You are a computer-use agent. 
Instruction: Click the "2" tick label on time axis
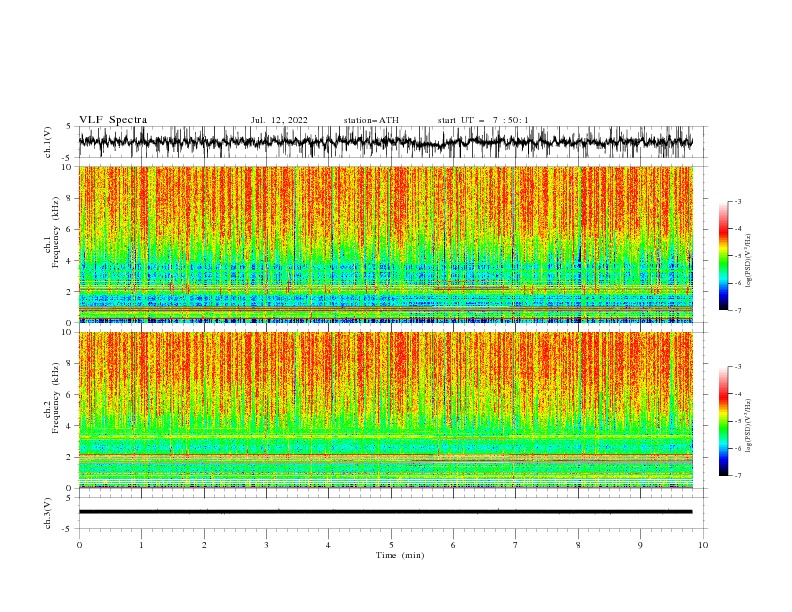coord(204,545)
